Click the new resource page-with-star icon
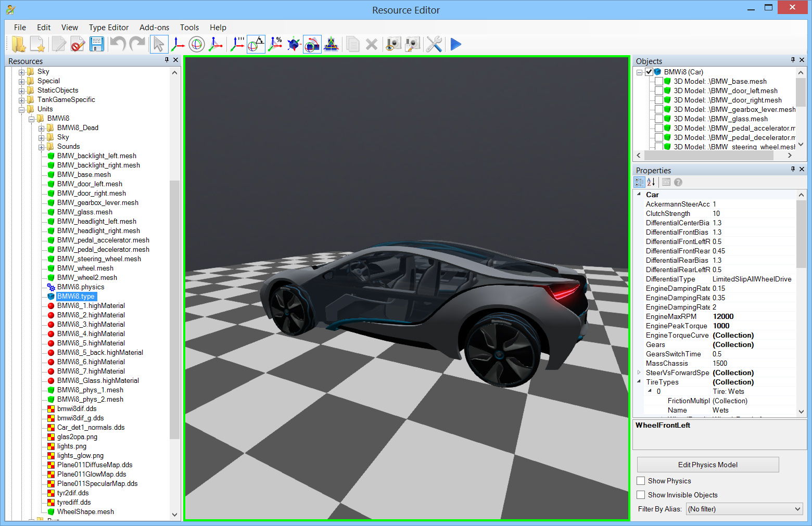 tap(37, 44)
